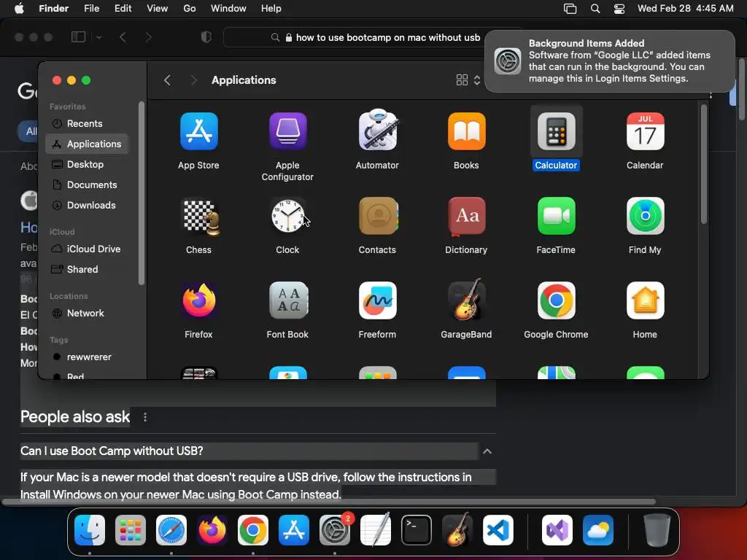Viewport: 747px width, 560px height.
Task: Open the Books application
Action: click(x=466, y=131)
